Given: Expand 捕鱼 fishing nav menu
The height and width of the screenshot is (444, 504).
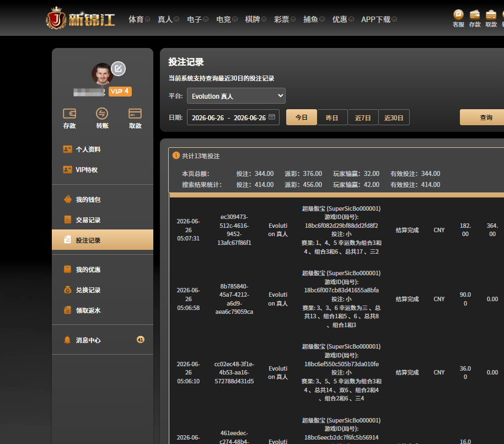Looking at the screenshot, I should (x=314, y=19).
